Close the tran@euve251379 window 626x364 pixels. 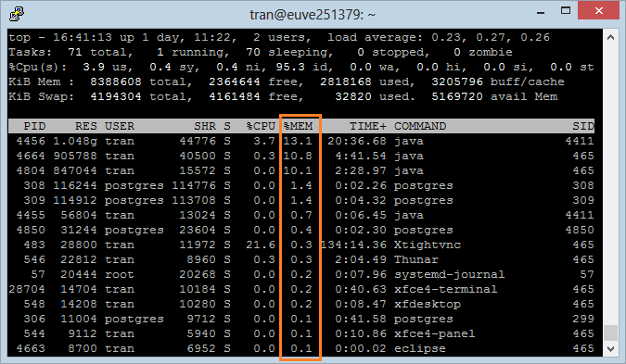[x=599, y=11]
